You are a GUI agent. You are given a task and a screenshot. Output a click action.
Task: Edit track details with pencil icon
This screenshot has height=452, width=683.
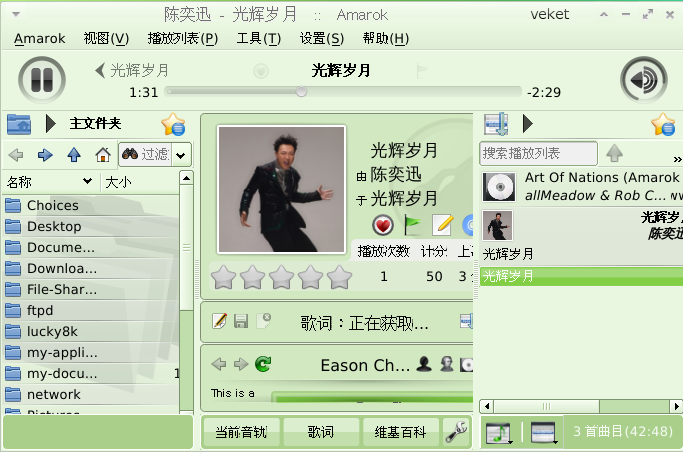(x=443, y=225)
